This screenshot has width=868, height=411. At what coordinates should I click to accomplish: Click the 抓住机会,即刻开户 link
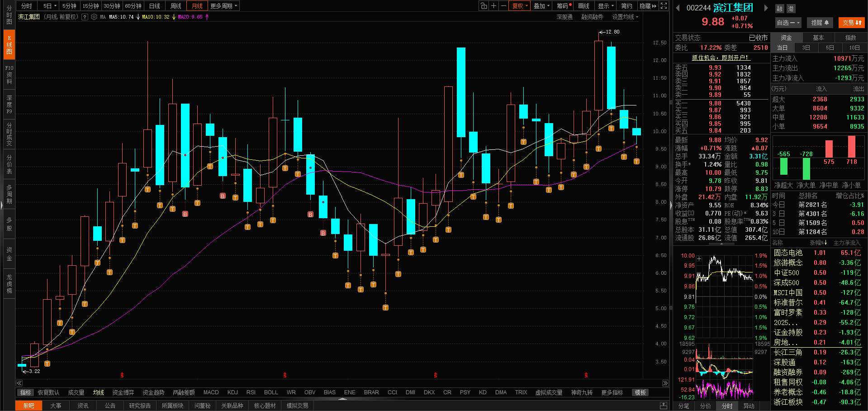721,57
